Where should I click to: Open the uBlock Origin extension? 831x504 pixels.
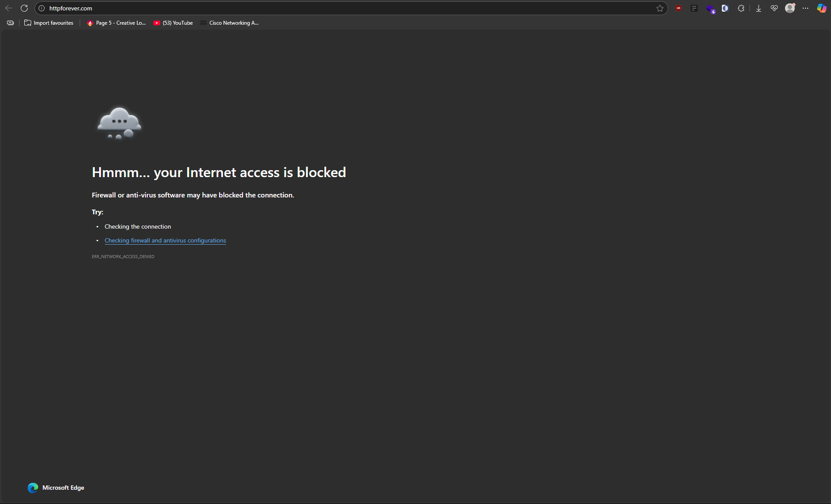click(679, 8)
